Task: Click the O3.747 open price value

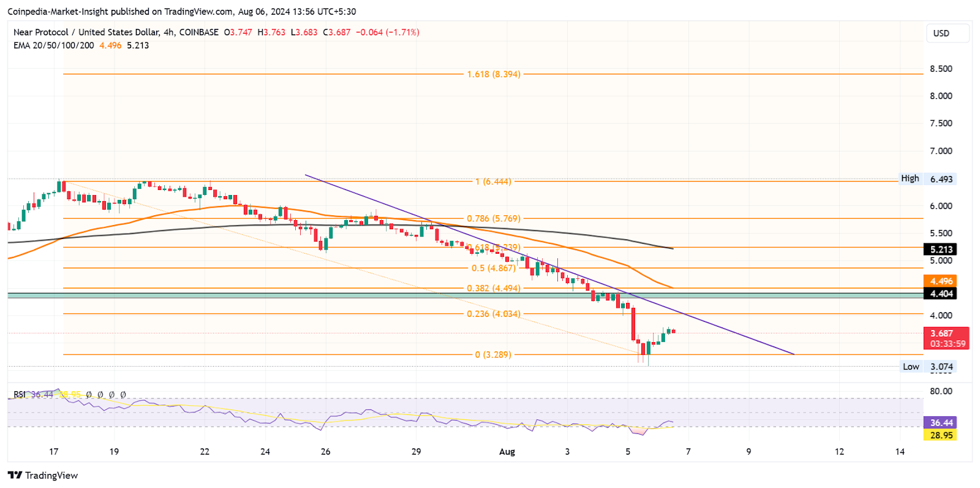Action: 238,32
